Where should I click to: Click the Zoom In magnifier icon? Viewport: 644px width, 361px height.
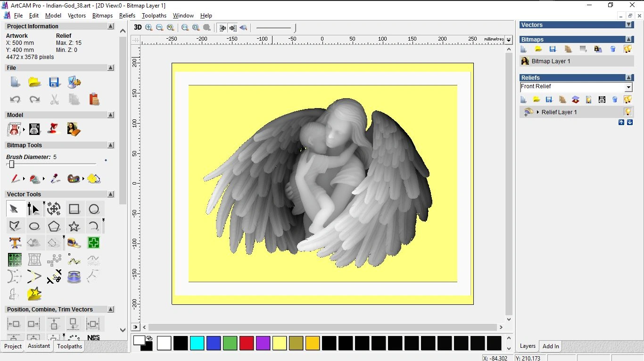coord(149,27)
